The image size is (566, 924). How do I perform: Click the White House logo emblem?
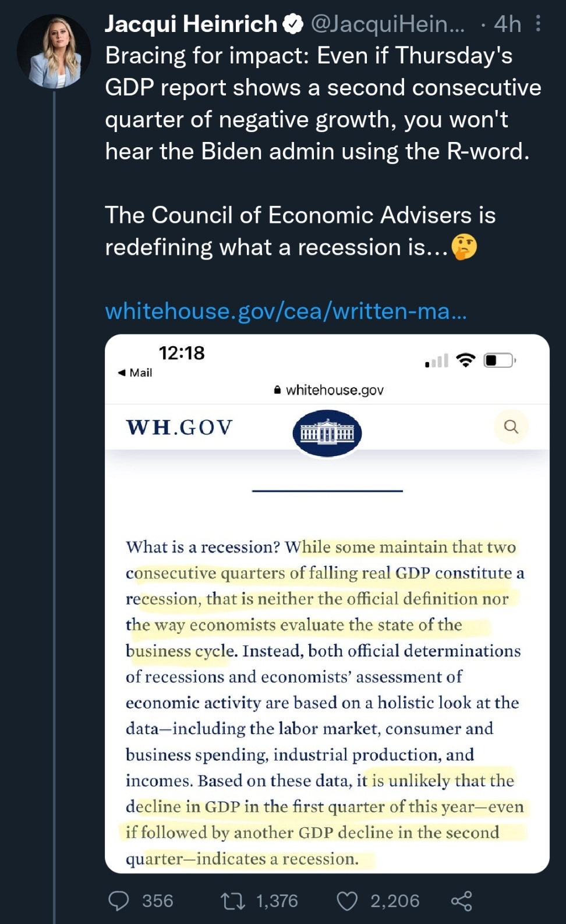327,433
